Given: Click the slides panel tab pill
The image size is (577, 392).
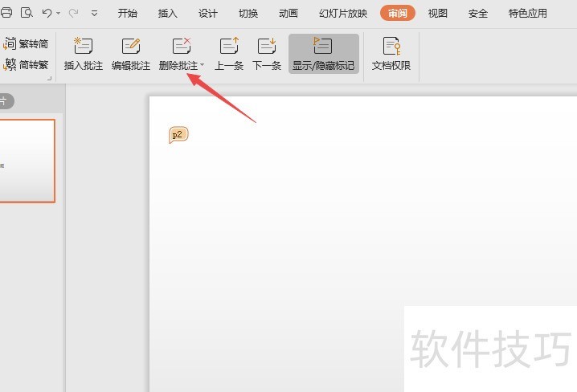Looking at the screenshot, I should (x=6, y=101).
